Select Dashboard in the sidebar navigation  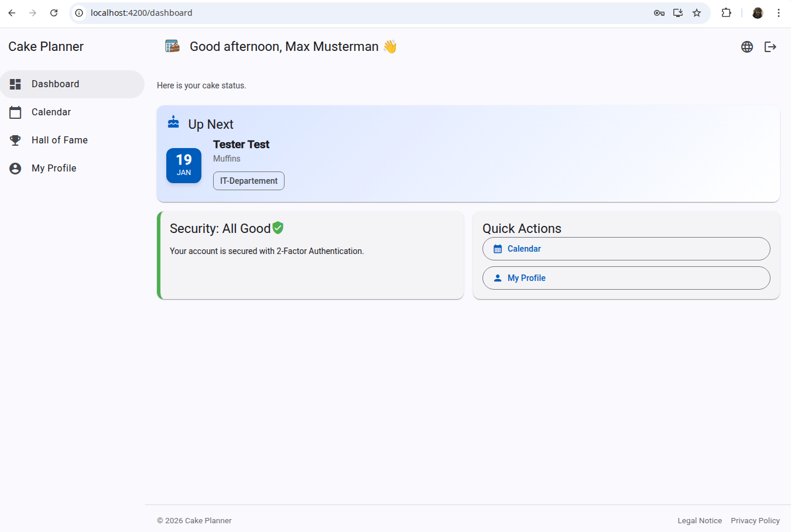(x=55, y=84)
